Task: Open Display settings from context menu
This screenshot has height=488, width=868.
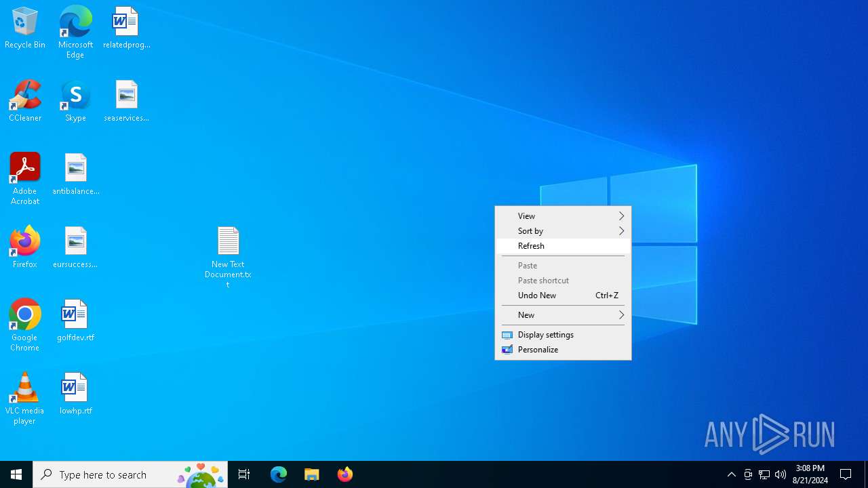Action: tap(563, 335)
